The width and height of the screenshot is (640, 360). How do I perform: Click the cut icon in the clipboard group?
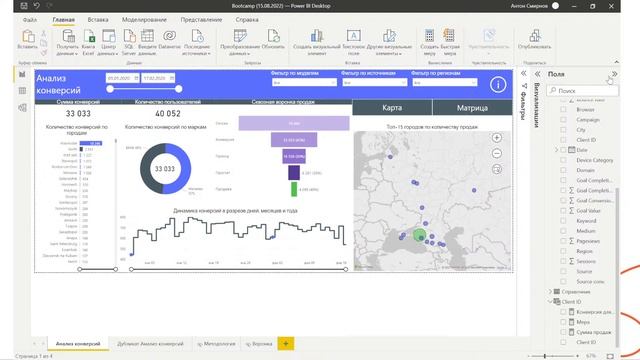click(43, 33)
